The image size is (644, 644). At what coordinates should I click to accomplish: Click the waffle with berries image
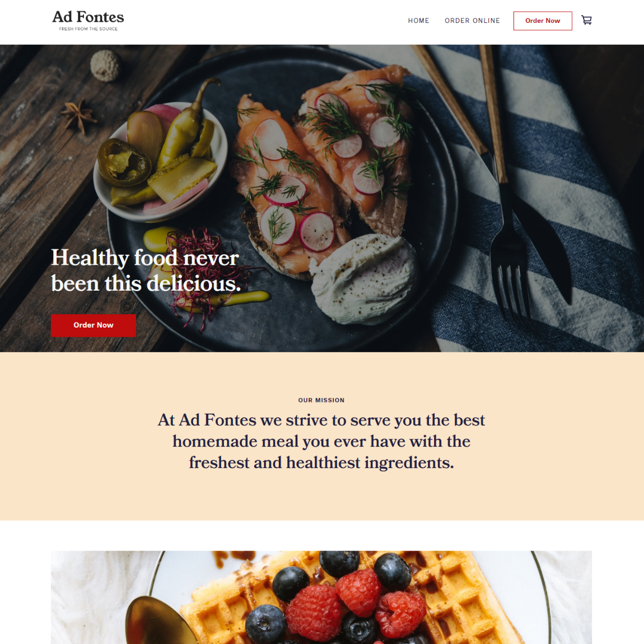321,597
